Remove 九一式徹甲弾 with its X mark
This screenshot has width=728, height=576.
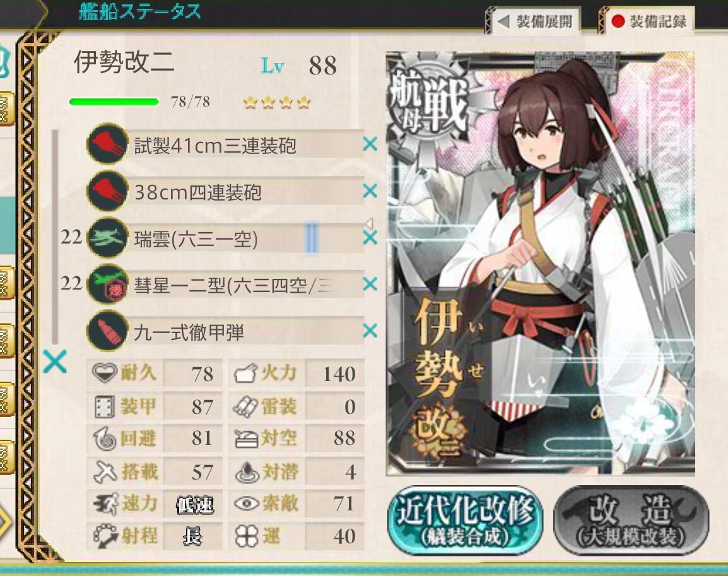coord(370,331)
